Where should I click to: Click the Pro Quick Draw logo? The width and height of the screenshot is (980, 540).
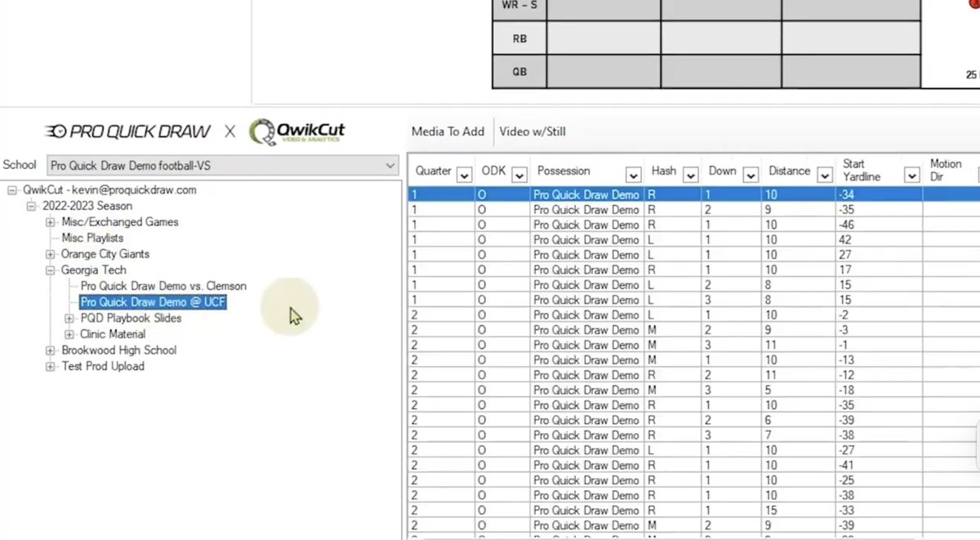128,131
